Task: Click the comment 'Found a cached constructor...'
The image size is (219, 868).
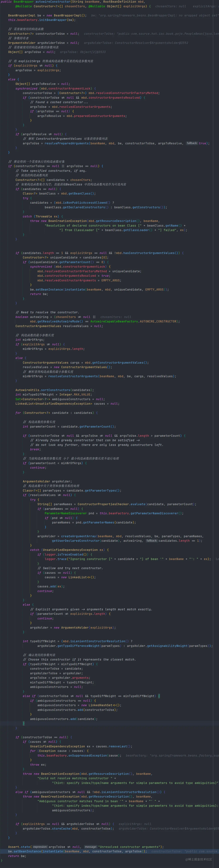Action: (59, 102)
